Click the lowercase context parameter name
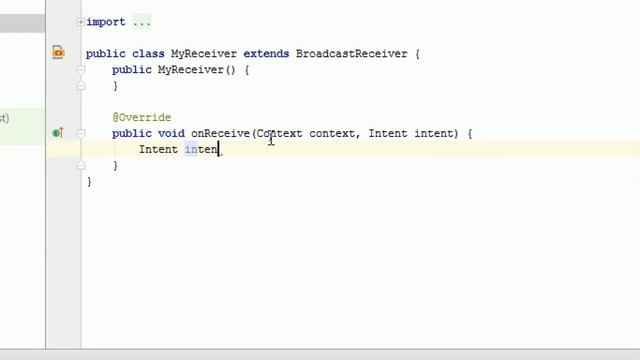The width and height of the screenshot is (640, 360). click(x=332, y=133)
